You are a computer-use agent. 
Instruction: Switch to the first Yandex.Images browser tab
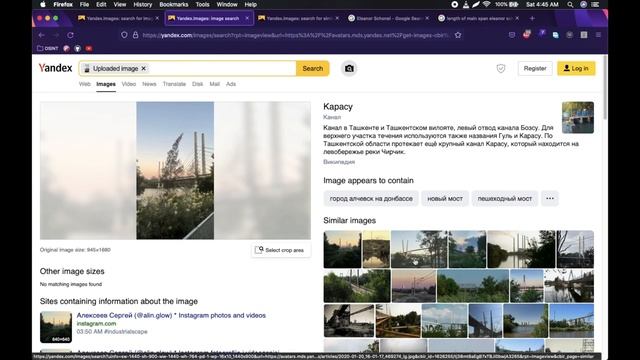[119, 18]
